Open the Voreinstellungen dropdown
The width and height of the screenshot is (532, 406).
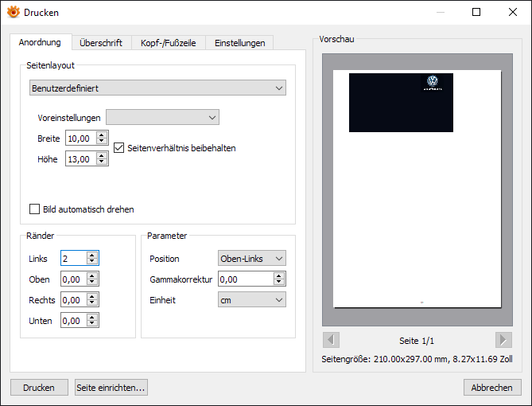162,117
